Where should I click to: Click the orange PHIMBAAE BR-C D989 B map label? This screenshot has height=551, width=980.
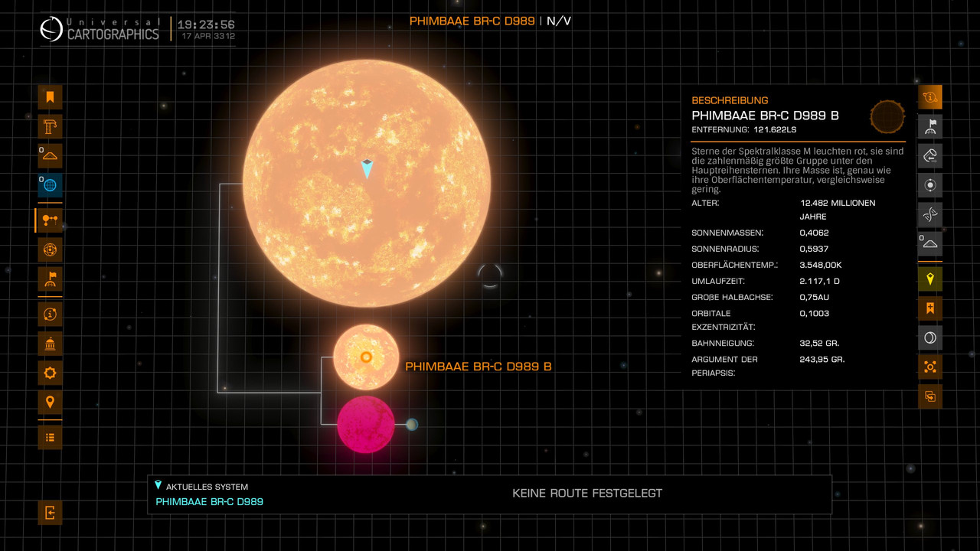pos(479,367)
